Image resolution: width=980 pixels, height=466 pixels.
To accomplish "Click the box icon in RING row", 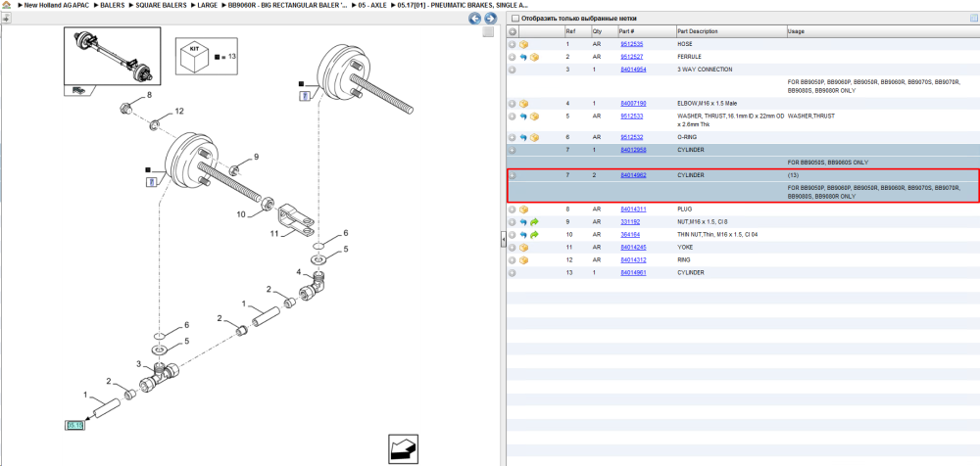I will (x=523, y=259).
